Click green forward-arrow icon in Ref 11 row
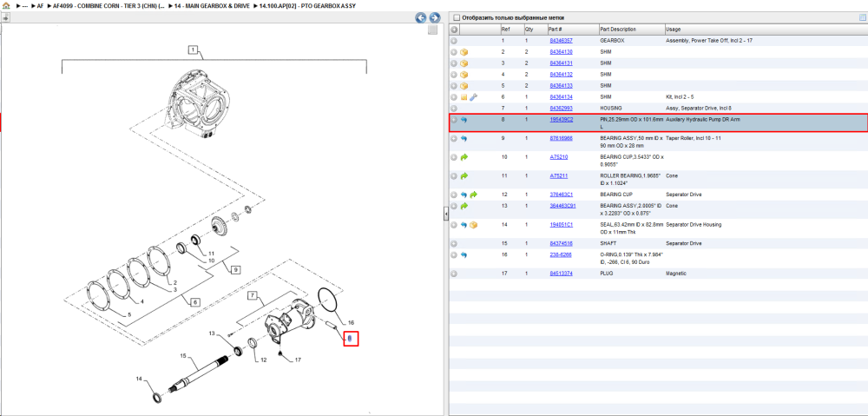 coord(464,176)
